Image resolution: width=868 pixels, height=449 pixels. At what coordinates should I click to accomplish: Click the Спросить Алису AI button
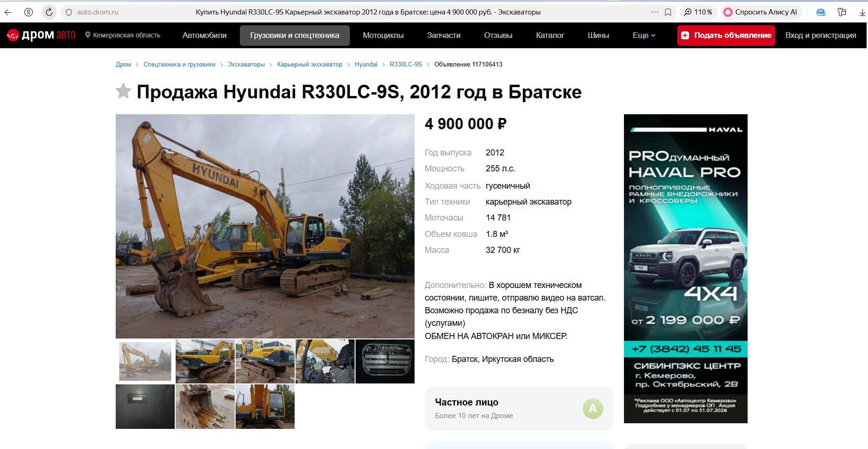pos(761,12)
